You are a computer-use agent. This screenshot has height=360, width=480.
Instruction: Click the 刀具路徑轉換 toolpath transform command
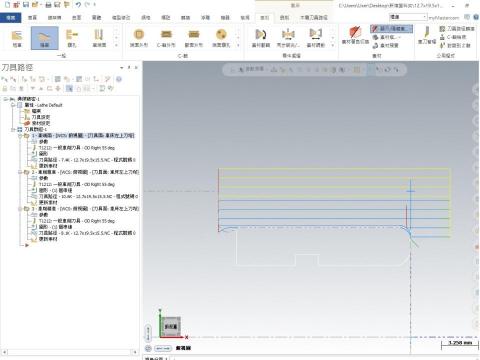(x=457, y=29)
